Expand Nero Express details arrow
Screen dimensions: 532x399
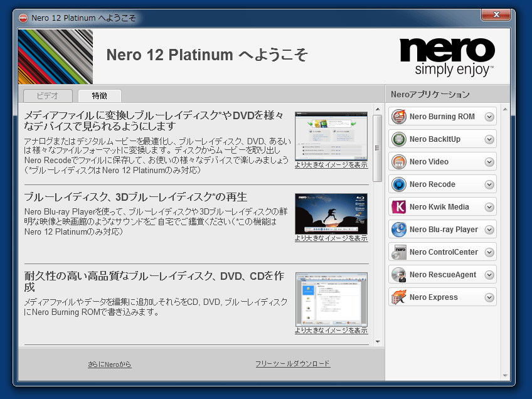click(489, 297)
